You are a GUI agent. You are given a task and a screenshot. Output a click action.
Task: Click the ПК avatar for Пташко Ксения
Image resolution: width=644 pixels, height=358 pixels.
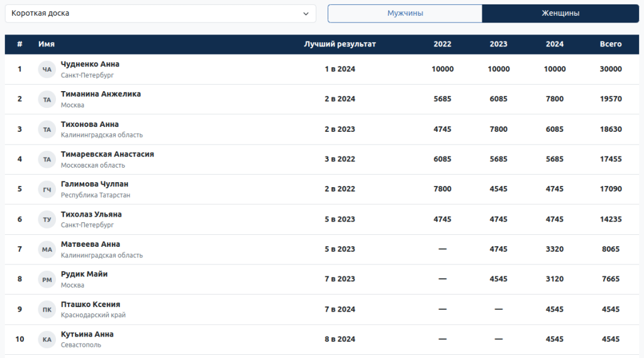pyautogui.click(x=47, y=309)
